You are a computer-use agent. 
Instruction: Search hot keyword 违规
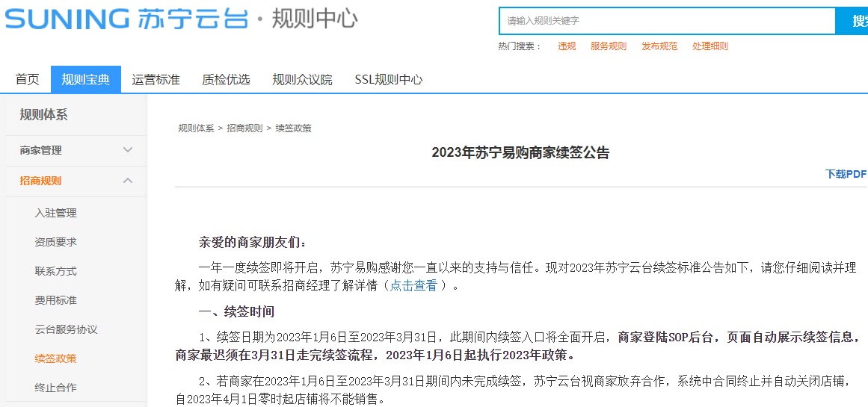point(567,46)
